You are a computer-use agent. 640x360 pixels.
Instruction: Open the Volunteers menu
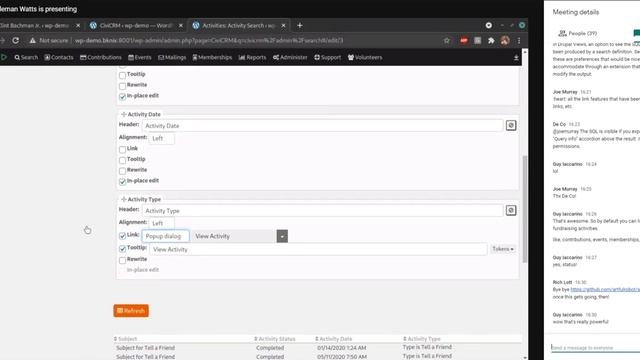(365, 58)
